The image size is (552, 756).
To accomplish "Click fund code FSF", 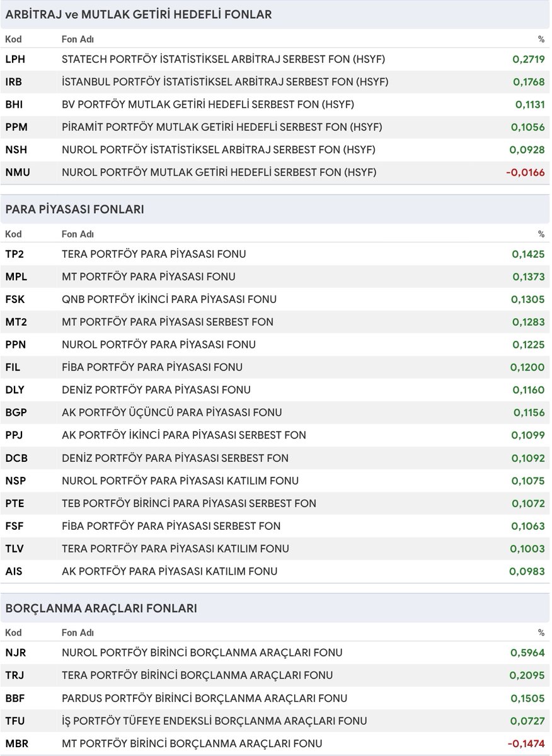I will point(14,526).
